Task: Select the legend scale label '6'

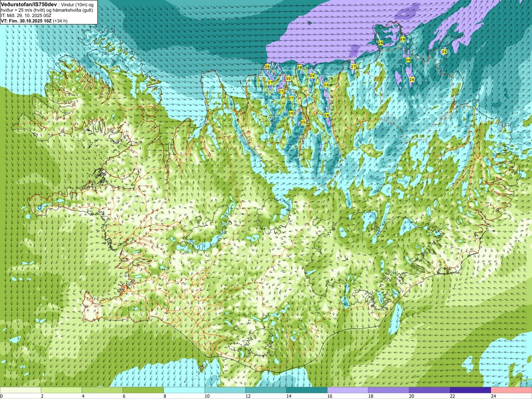Action: pyautogui.click(x=124, y=396)
